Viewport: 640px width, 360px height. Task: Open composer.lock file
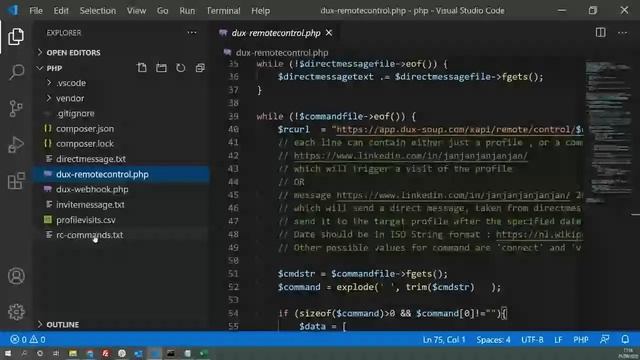pyautogui.click(x=85, y=144)
